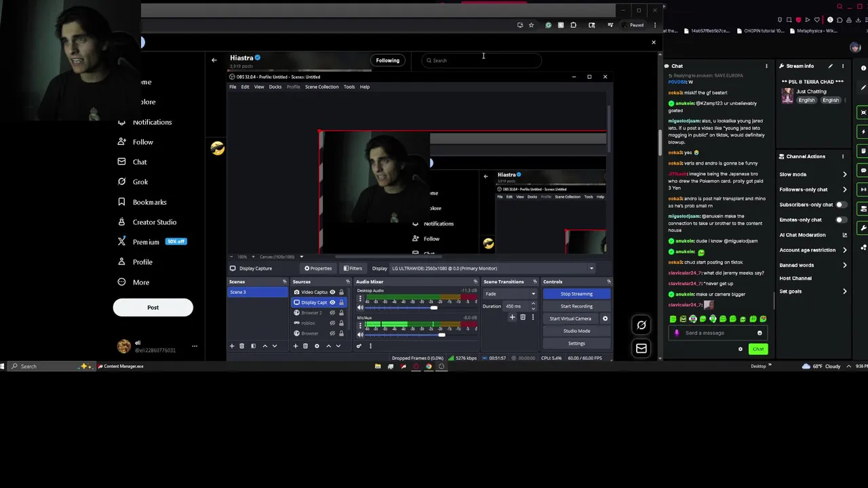
Task: Open the Scene Collection menu in OBS
Action: click(321, 87)
